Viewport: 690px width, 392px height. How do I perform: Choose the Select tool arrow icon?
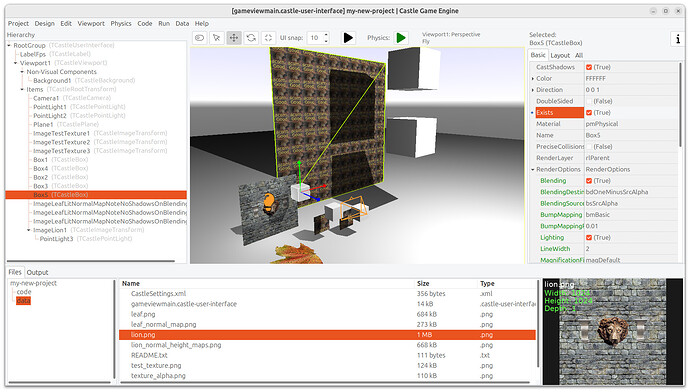[x=217, y=38]
